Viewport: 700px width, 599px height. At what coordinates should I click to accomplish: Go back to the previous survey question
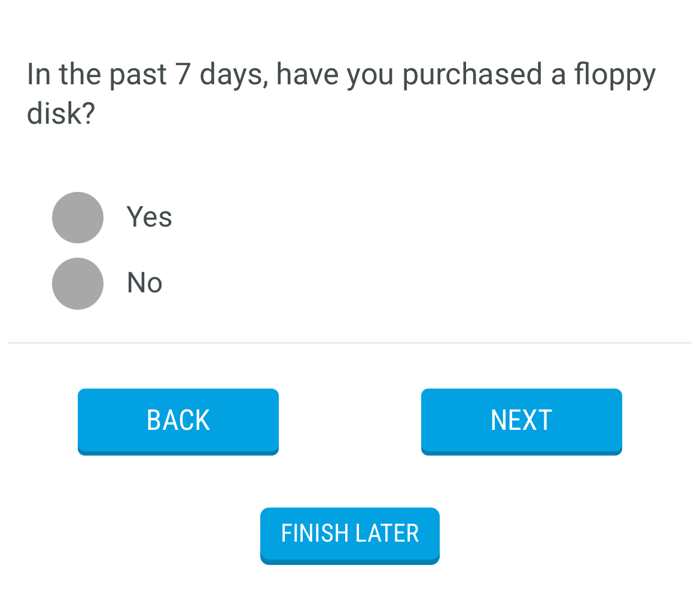coord(178,420)
